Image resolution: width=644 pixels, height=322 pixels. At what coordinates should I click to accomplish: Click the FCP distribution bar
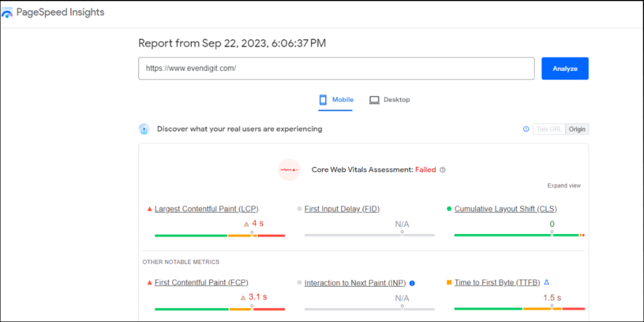point(219,309)
